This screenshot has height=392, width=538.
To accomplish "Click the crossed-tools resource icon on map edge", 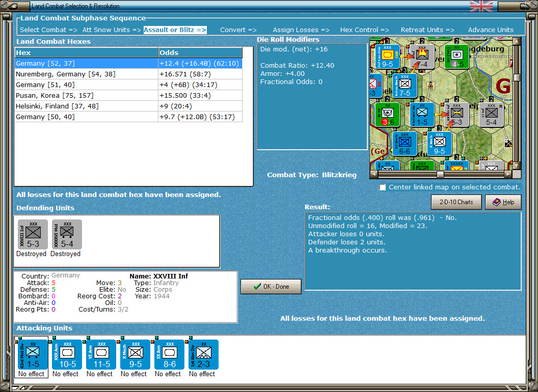I will pos(508,144).
